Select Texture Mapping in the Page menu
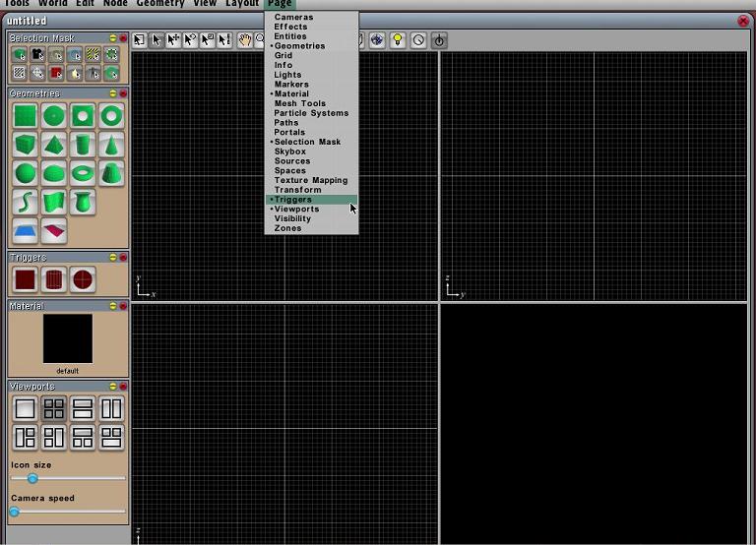 click(310, 180)
